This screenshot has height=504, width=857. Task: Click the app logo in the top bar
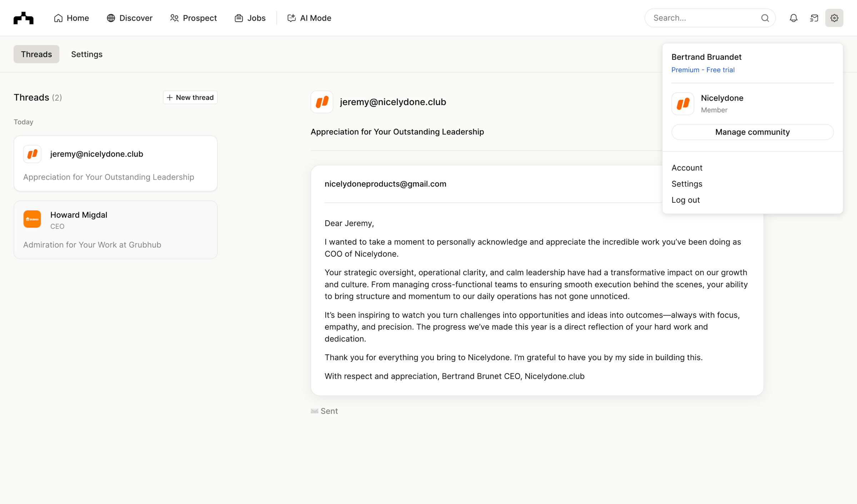point(24,18)
